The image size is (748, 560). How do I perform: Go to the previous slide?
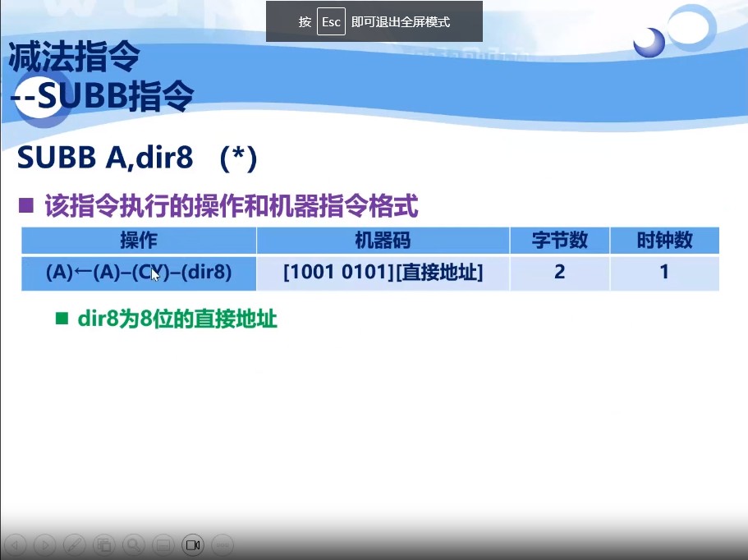(x=15, y=544)
